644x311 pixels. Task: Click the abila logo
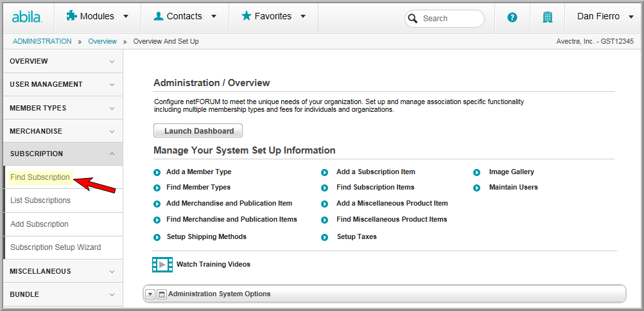point(27,17)
